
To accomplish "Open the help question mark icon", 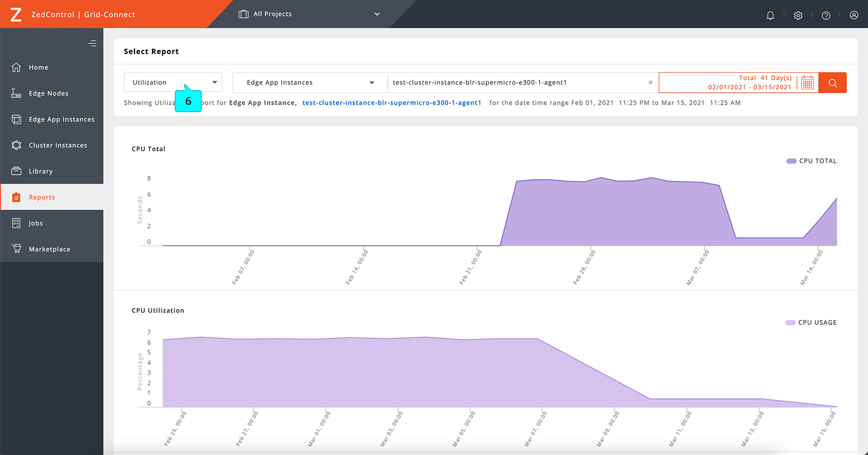I will 826,15.
